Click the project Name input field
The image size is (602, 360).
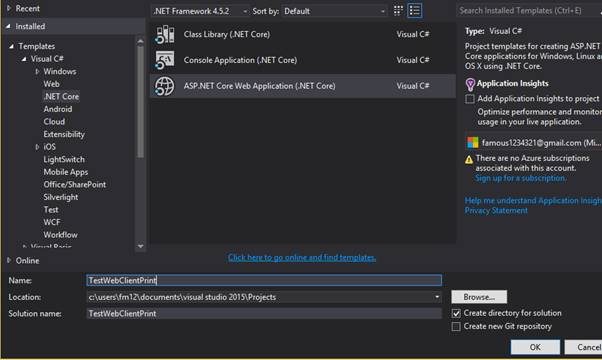[264, 281]
